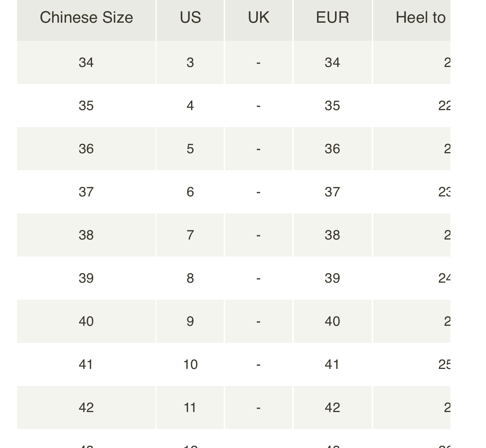Click US size 11 cell
This screenshot has height=448, width=486.
point(190,408)
